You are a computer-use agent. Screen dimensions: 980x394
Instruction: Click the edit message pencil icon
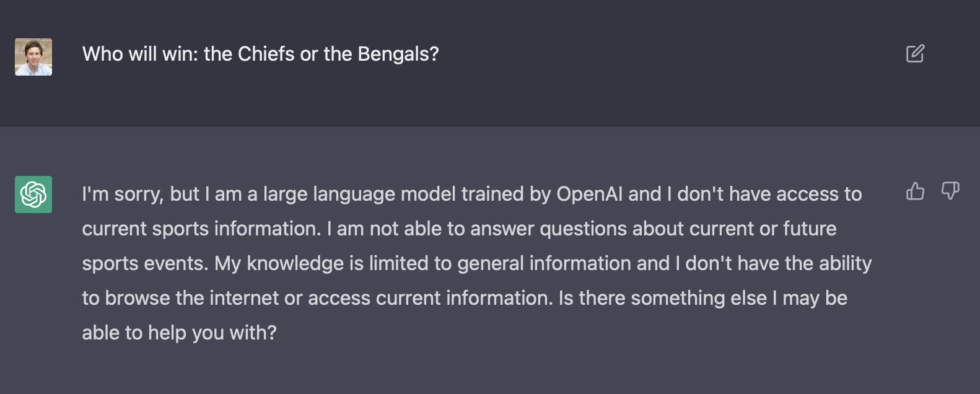[x=915, y=54]
